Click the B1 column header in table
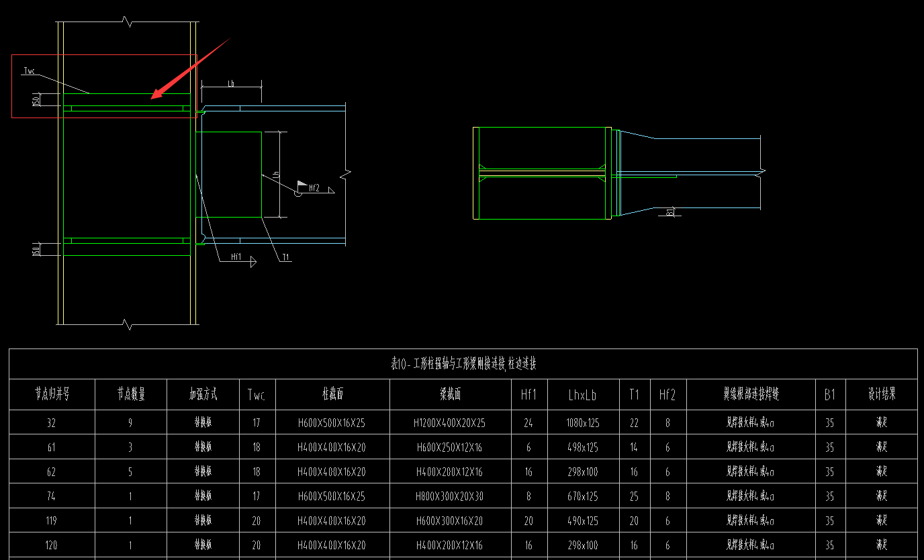 [x=830, y=395]
